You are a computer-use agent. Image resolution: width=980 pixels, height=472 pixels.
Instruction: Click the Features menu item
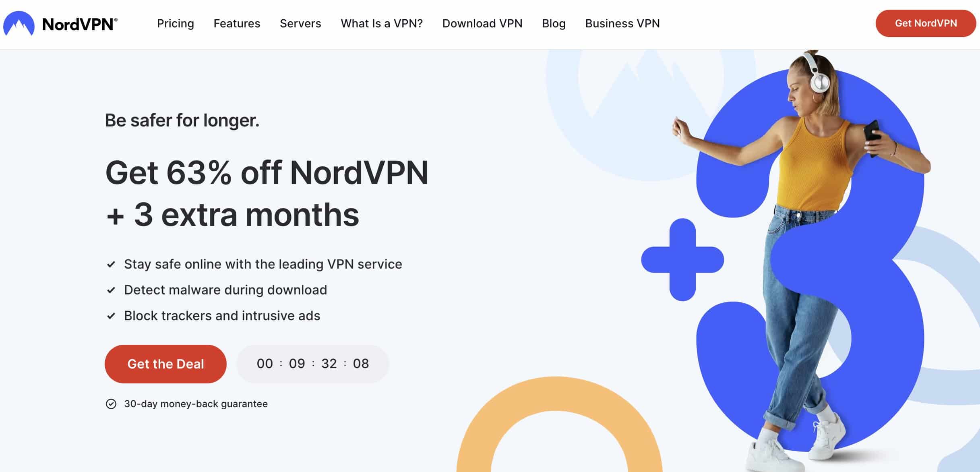(x=237, y=23)
